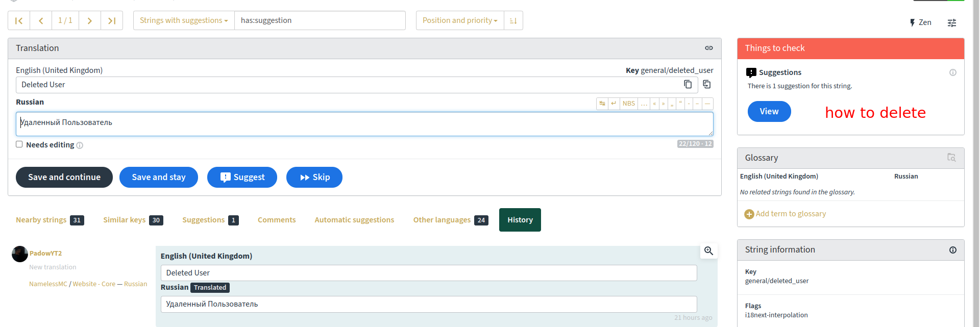Viewport: 980px width, 327px height.
Task: Click info icon beside Suggestions check
Action: (x=952, y=72)
